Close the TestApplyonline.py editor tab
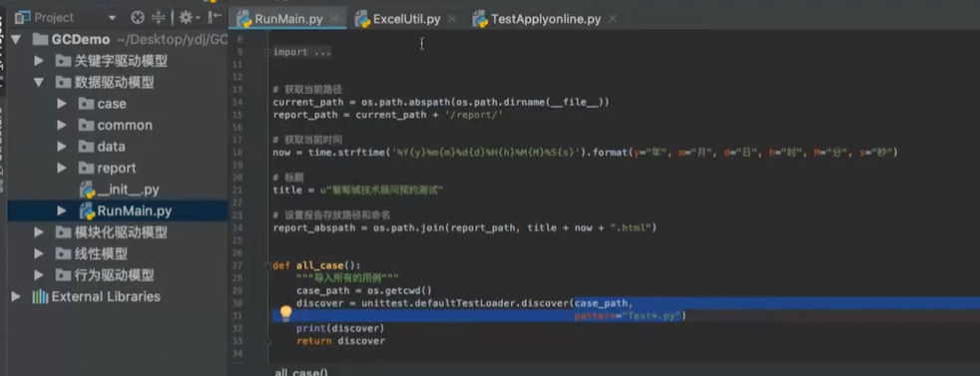 point(612,19)
